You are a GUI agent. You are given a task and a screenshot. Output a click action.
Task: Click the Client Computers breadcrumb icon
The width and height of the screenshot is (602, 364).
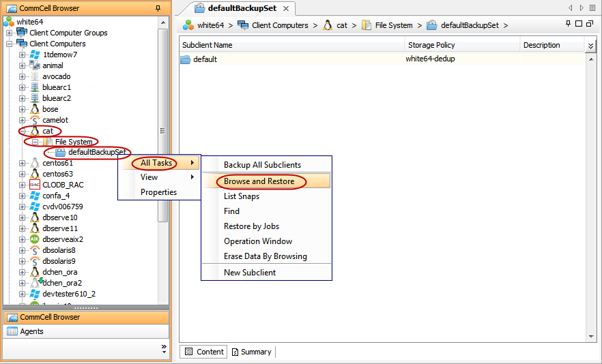tap(243, 25)
